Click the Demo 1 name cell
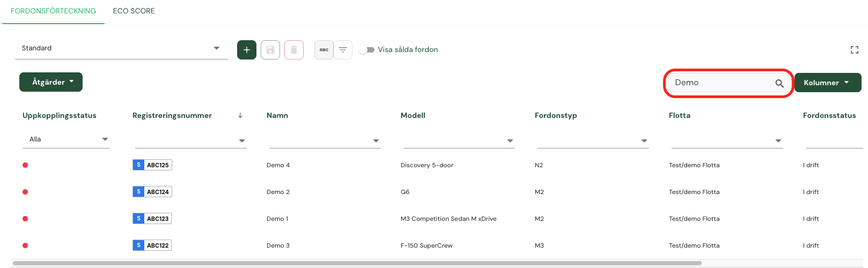 click(277, 219)
